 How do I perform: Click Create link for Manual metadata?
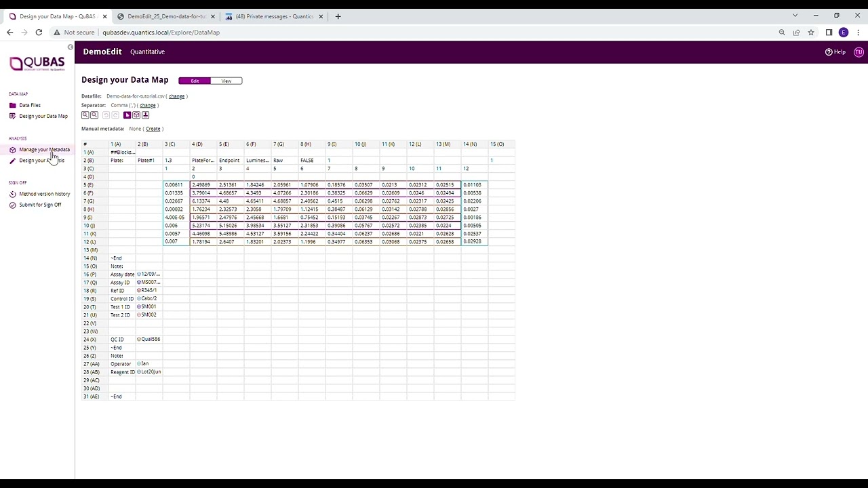[x=153, y=129]
